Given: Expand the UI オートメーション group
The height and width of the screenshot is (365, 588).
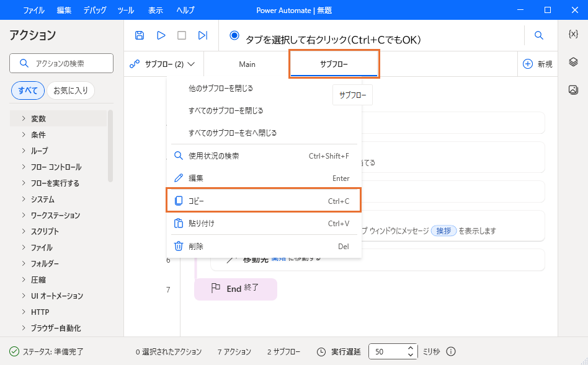Looking at the screenshot, I should (56, 296).
